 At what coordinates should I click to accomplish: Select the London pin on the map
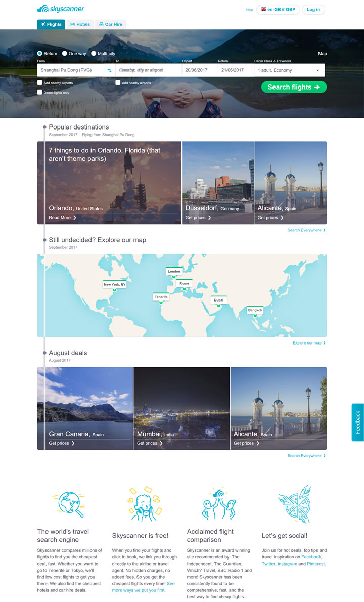174,272
